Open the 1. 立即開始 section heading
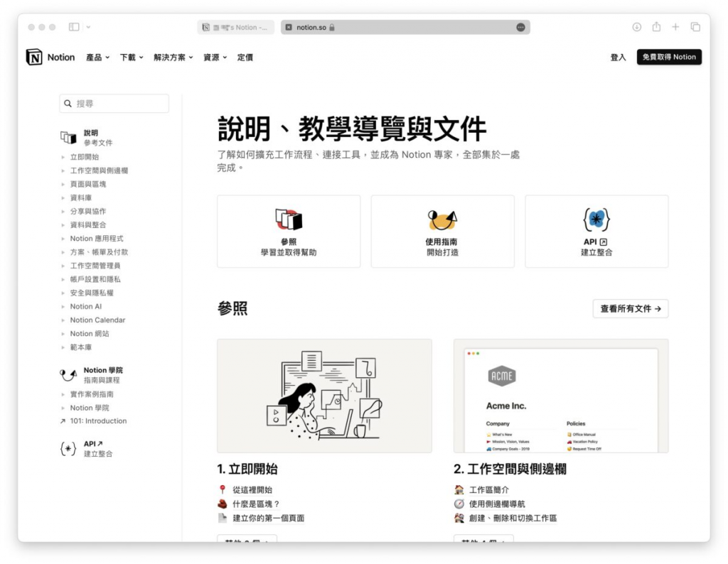728x564 pixels. 247,469
